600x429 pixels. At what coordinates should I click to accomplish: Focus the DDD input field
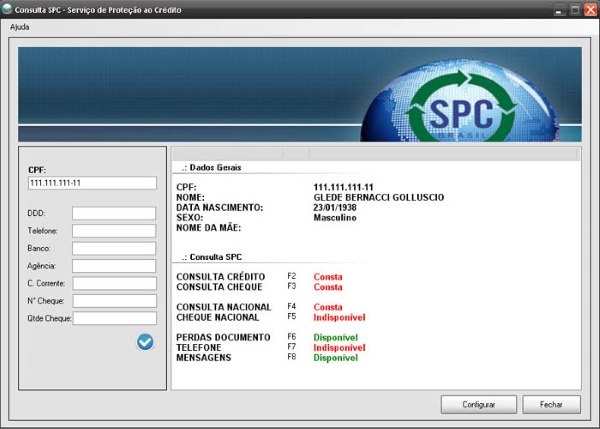114,213
